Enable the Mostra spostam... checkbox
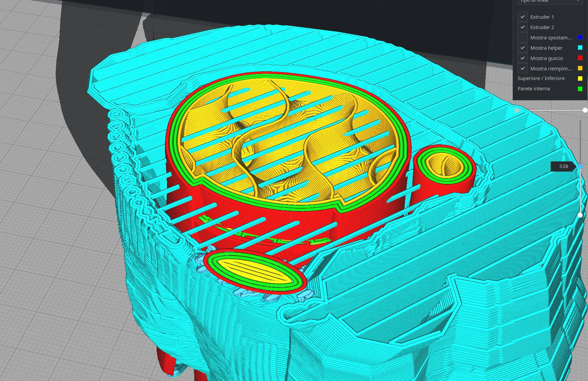Screen dimensions: 588x381 coord(522,37)
